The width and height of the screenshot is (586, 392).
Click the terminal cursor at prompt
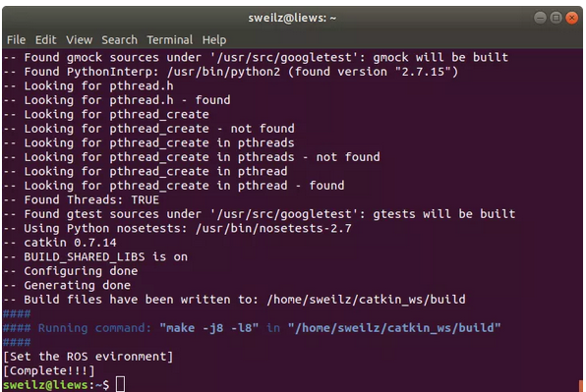pyautogui.click(x=120, y=384)
